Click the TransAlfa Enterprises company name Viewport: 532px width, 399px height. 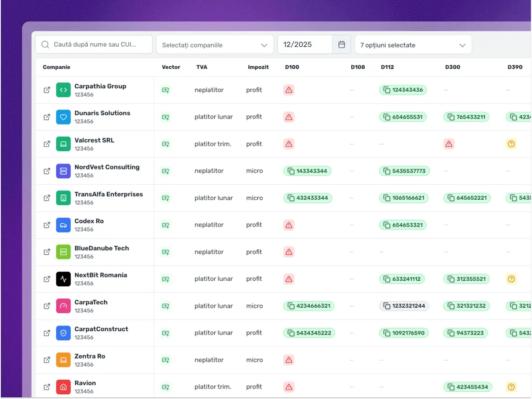coord(109,194)
